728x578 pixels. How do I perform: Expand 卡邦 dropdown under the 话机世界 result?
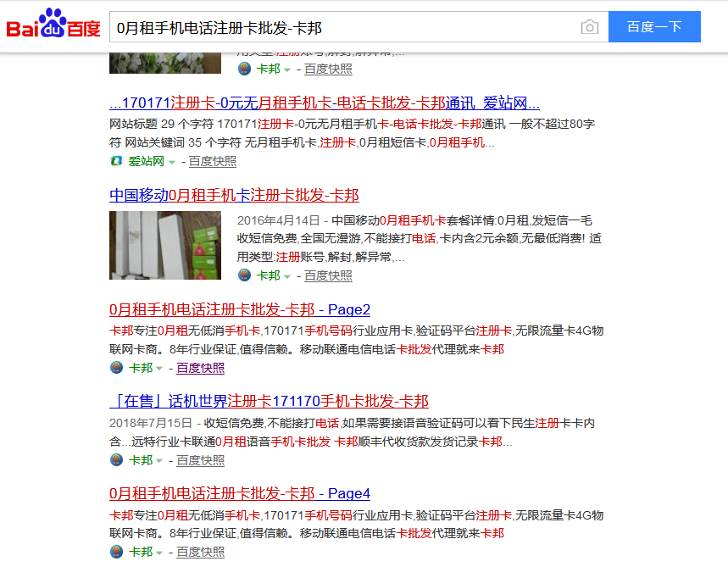(x=159, y=461)
